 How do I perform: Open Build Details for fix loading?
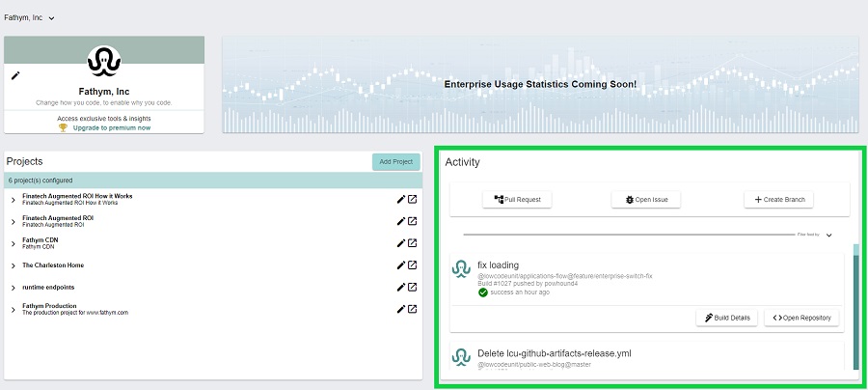[x=726, y=318]
